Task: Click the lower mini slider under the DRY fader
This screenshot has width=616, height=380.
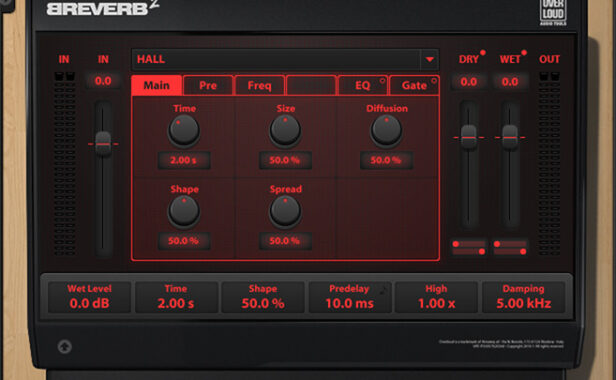Action: (469, 251)
